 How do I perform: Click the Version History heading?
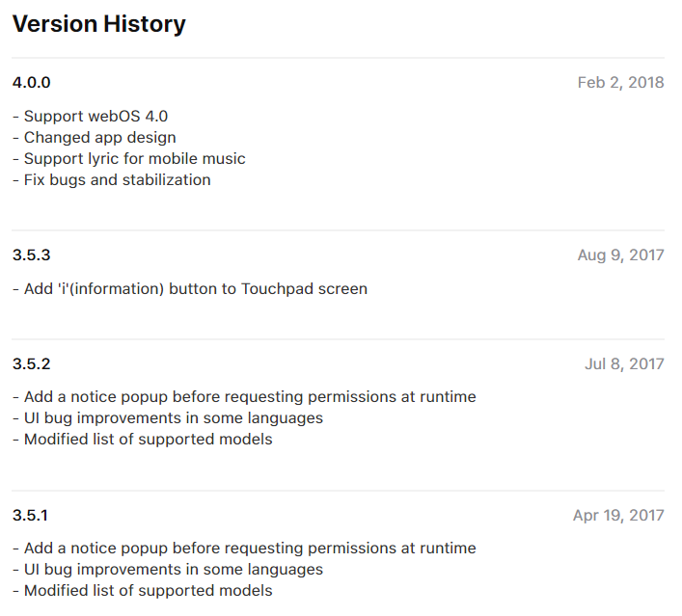(x=98, y=24)
